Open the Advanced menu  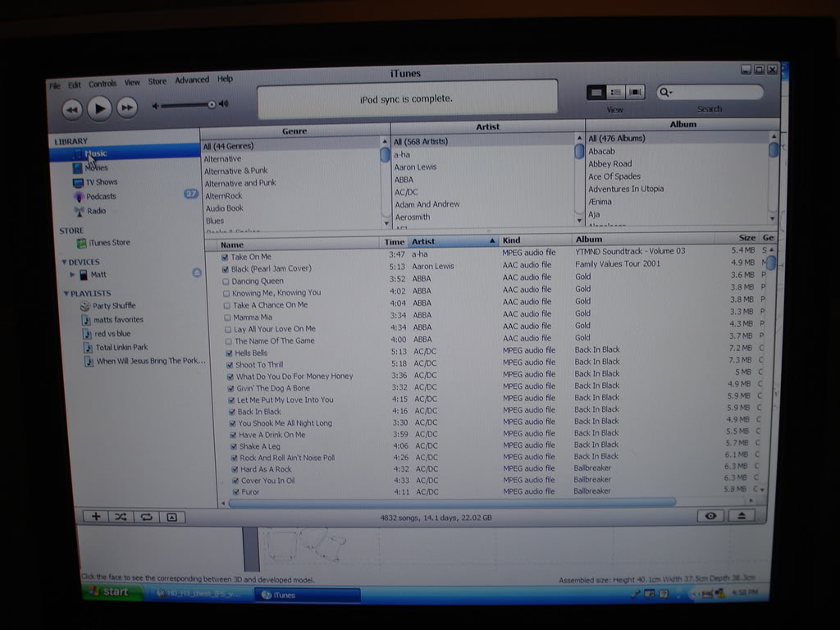(192, 80)
